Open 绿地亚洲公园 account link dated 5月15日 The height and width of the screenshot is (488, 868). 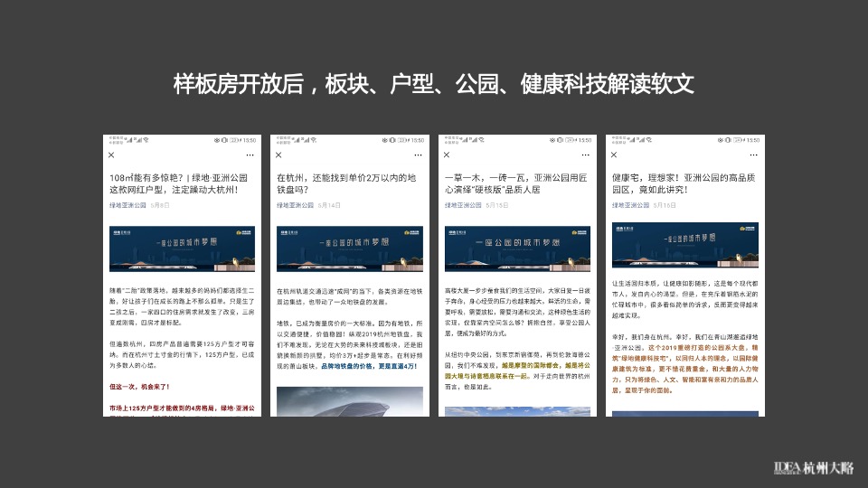click(x=463, y=205)
